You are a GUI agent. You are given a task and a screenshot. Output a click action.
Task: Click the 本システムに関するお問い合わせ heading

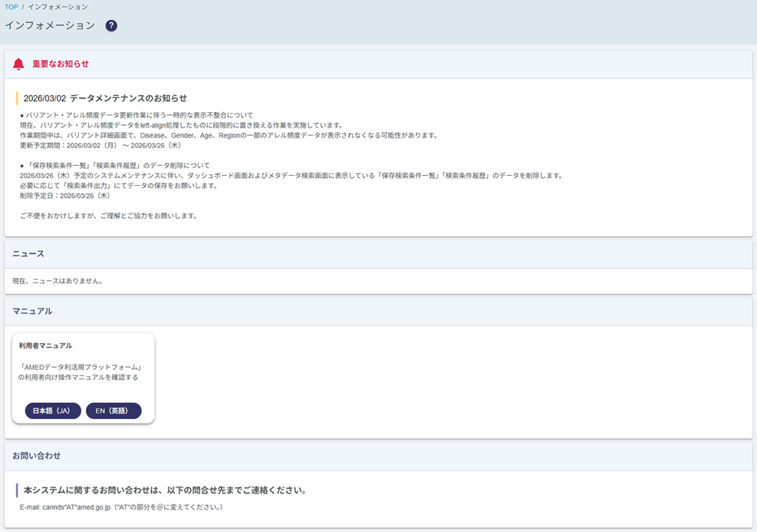(x=165, y=490)
